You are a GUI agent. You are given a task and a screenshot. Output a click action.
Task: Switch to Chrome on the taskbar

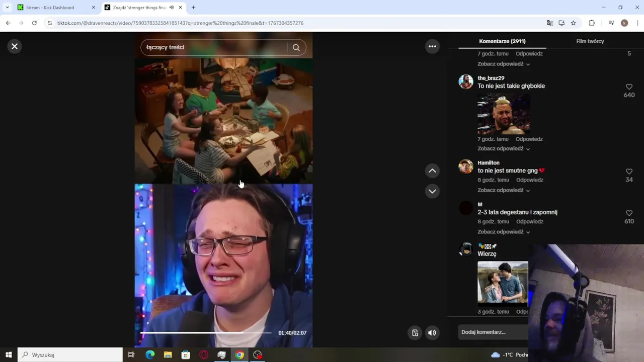[x=239, y=355]
